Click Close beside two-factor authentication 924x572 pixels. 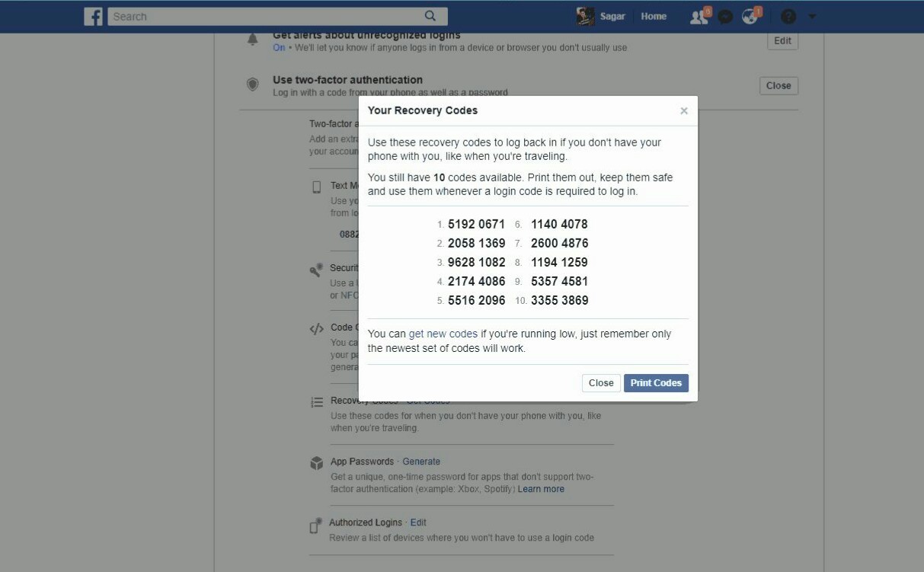tap(779, 86)
